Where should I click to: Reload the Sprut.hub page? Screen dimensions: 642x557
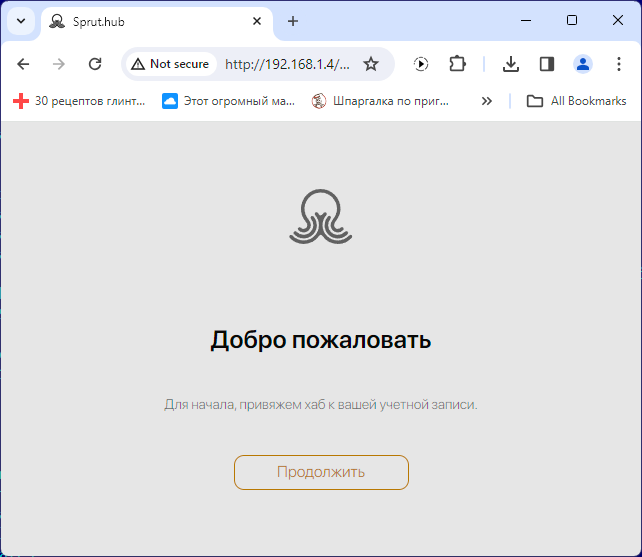coord(95,64)
